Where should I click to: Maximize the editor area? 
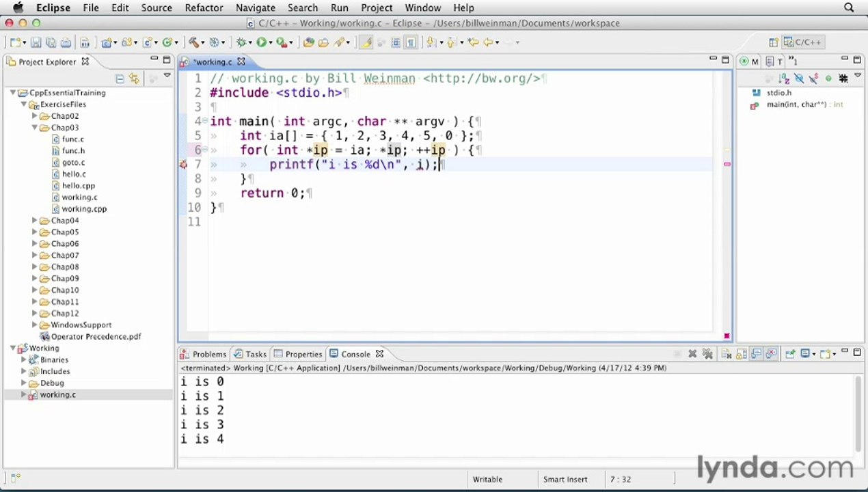[725, 60]
